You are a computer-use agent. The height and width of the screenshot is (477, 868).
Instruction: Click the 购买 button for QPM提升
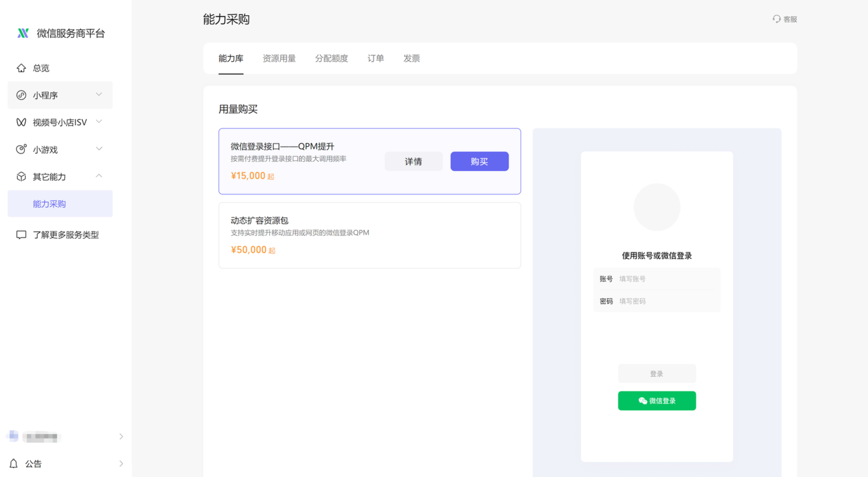(480, 161)
